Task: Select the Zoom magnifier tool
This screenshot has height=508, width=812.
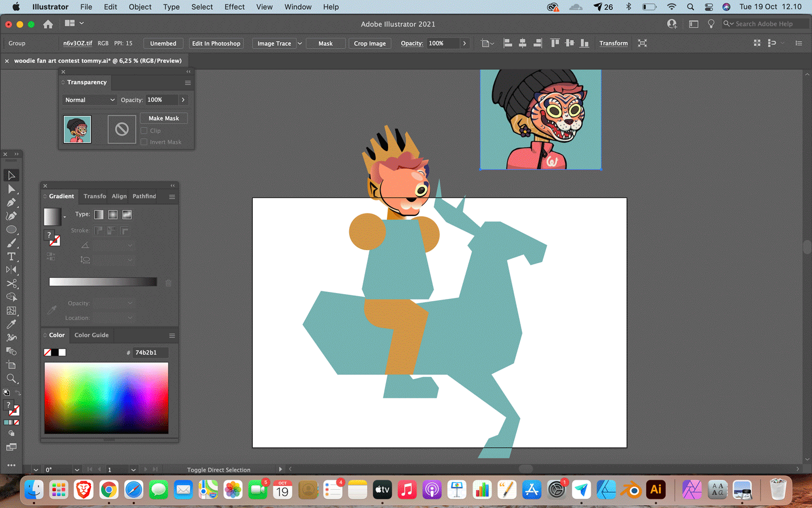Action: 11,379
